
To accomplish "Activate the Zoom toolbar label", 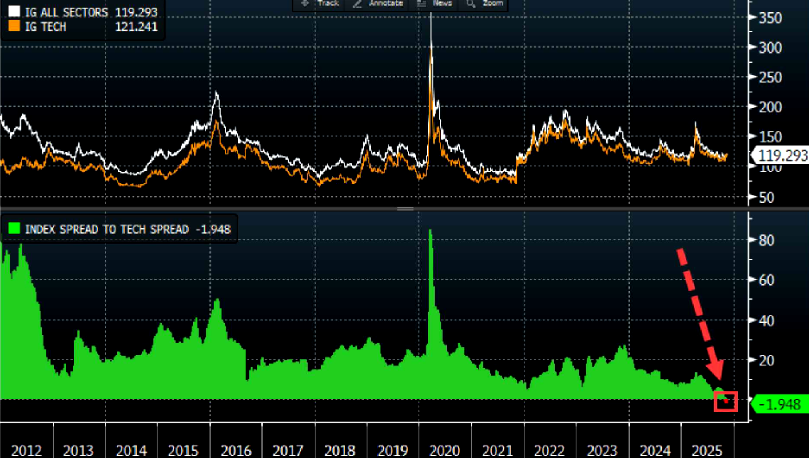I will tap(492, 4).
